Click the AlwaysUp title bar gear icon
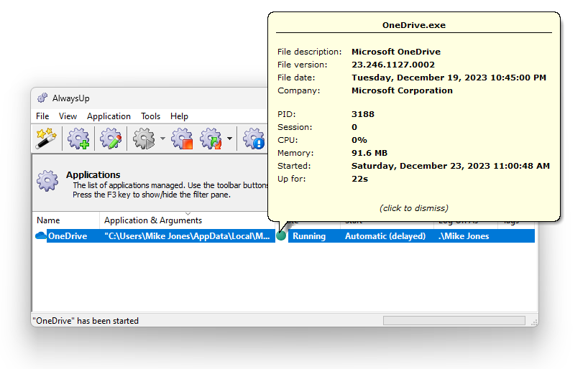The image size is (588, 369). point(42,98)
